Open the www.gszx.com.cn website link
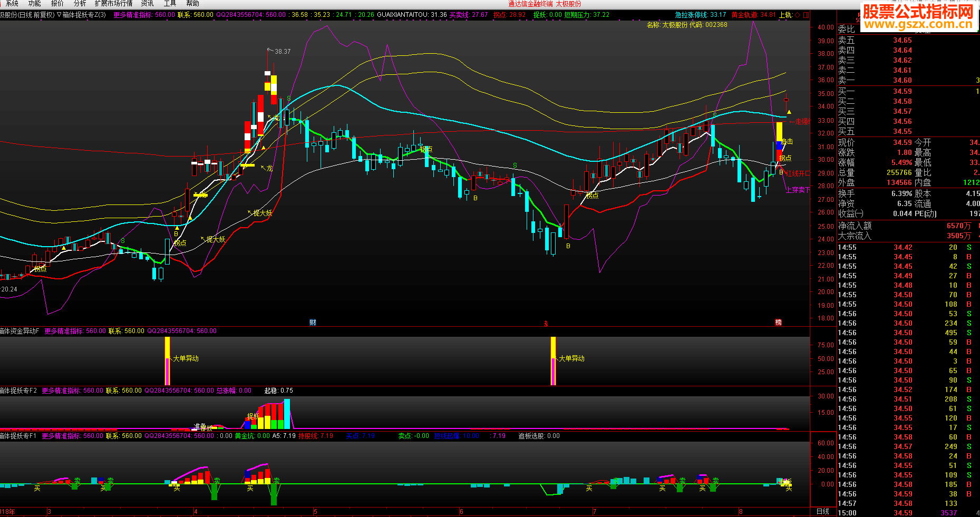 pyautogui.click(x=918, y=24)
